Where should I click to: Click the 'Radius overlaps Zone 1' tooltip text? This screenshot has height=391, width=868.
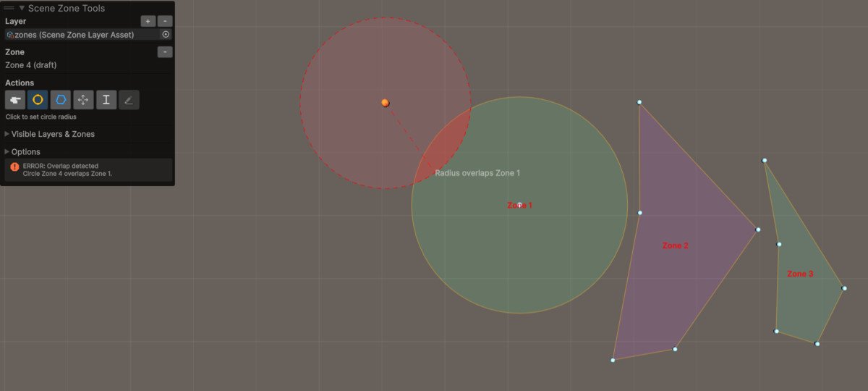pyautogui.click(x=477, y=173)
